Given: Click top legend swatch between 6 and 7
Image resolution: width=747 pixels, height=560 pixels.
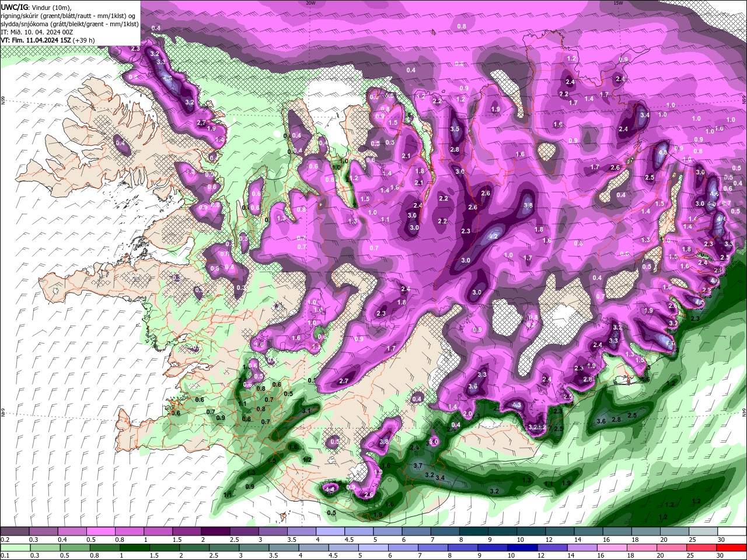Looking at the screenshot, I should click(x=416, y=531).
